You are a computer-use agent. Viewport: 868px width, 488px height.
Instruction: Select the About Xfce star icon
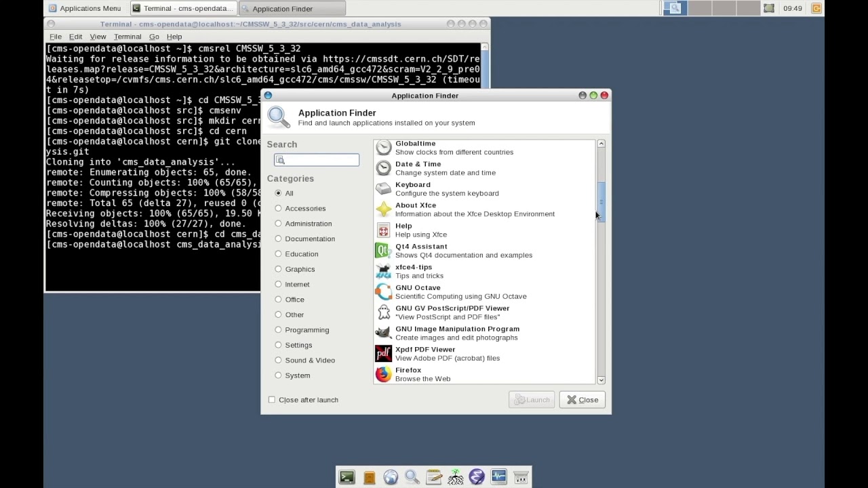tap(384, 209)
